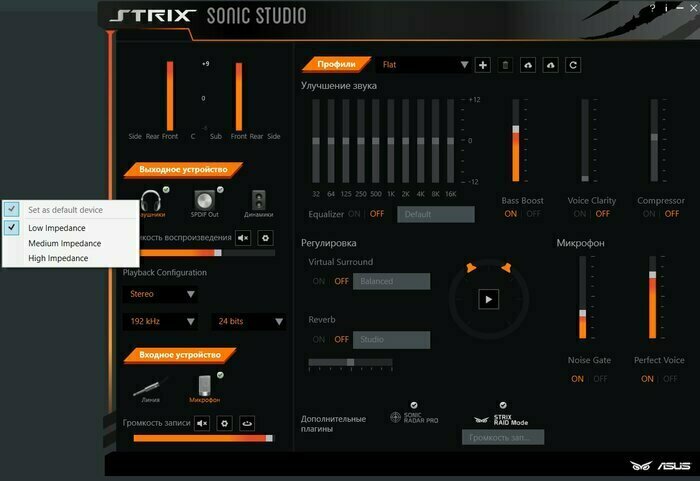
Task: Minimize the Sonic Studio window
Action: click(x=680, y=8)
